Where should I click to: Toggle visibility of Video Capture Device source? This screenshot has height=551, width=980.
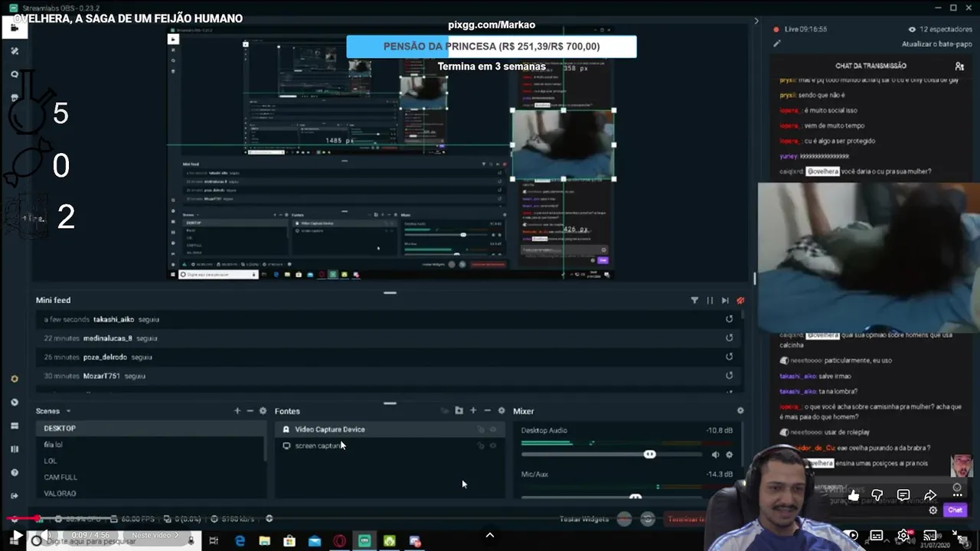coord(493,429)
